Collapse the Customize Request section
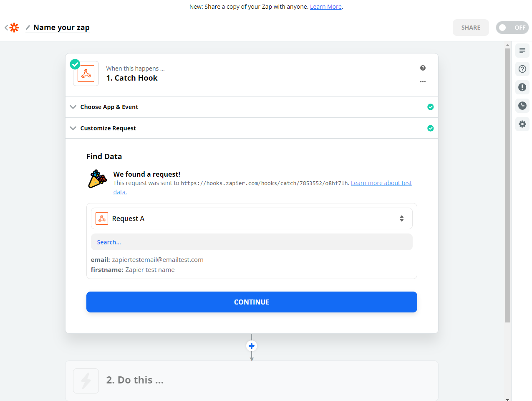This screenshot has width=532, height=401. [252, 128]
